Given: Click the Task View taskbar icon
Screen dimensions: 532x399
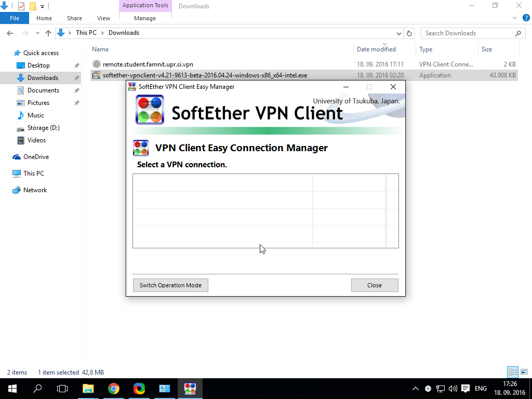Looking at the screenshot, I should (x=62, y=389).
